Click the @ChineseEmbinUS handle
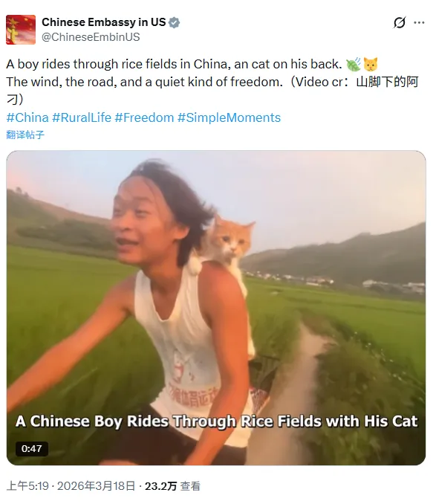 point(91,37)
